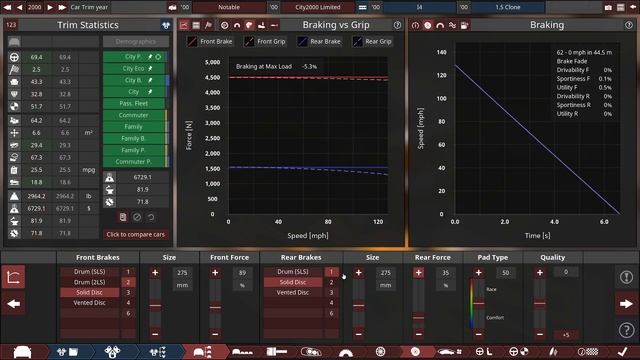Toggle Rear Brake graph line legend
Screen dimensions: 640x360
[x=319, y=41]
